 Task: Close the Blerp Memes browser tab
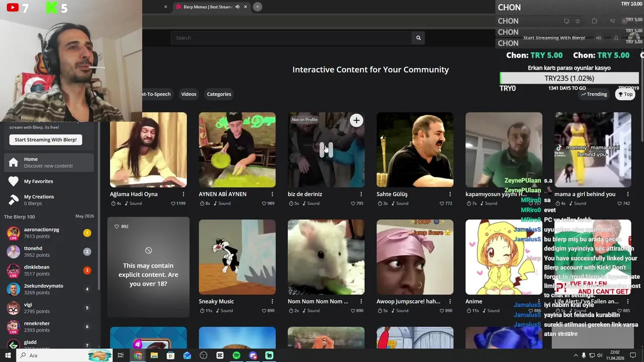(246, 7)
